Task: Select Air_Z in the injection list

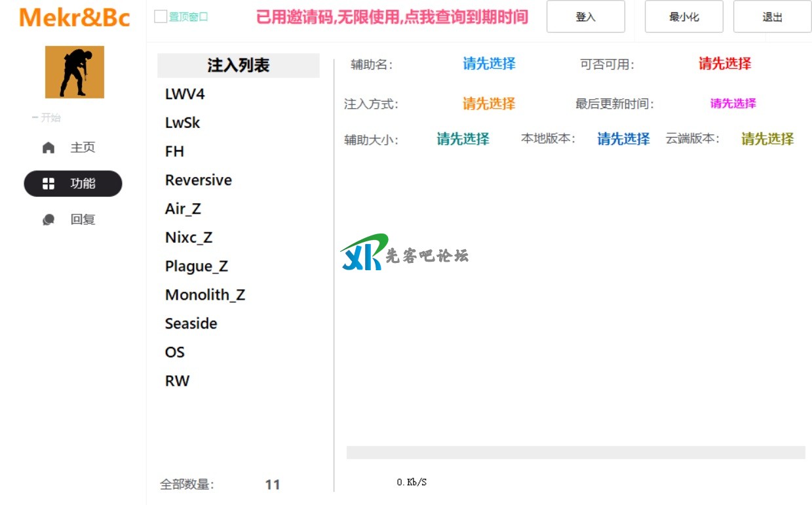Action: coord(183,209)
